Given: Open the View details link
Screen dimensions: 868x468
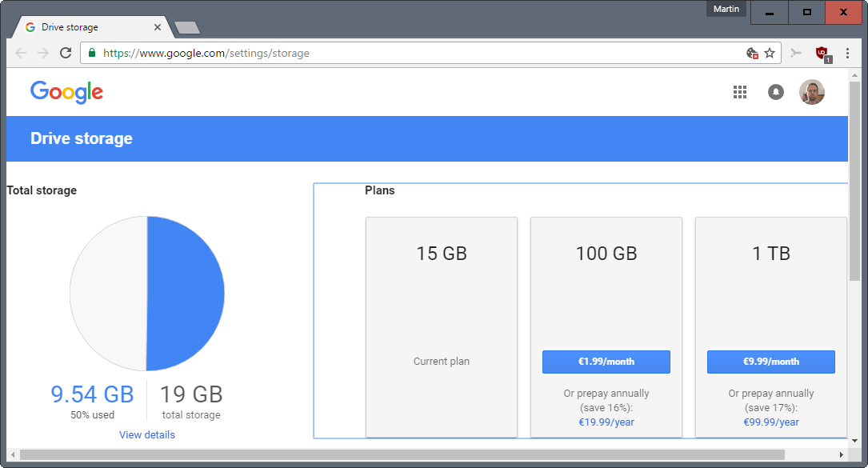Looking at the screenshot, I should tap(146, 434).
